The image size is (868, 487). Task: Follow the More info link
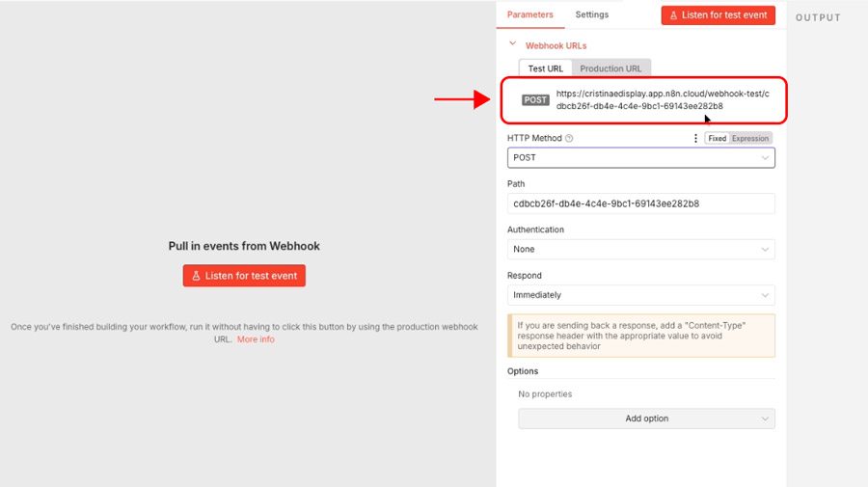tap(256, 339)
